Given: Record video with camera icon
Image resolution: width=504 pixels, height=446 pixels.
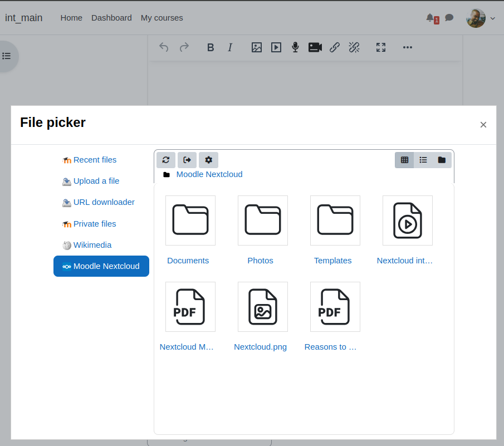Looking at the screenshot, I should pos(315,47).
